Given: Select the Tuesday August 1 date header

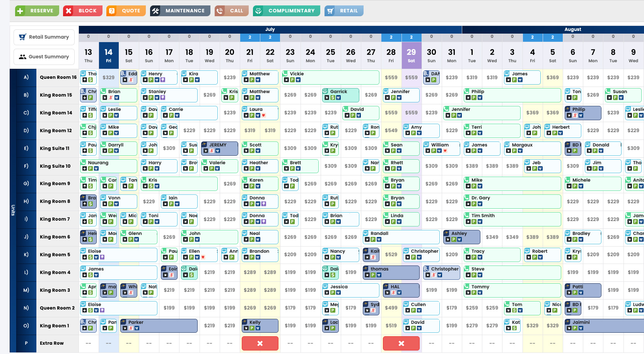Looking at the screenshot, I should point(472,55).
